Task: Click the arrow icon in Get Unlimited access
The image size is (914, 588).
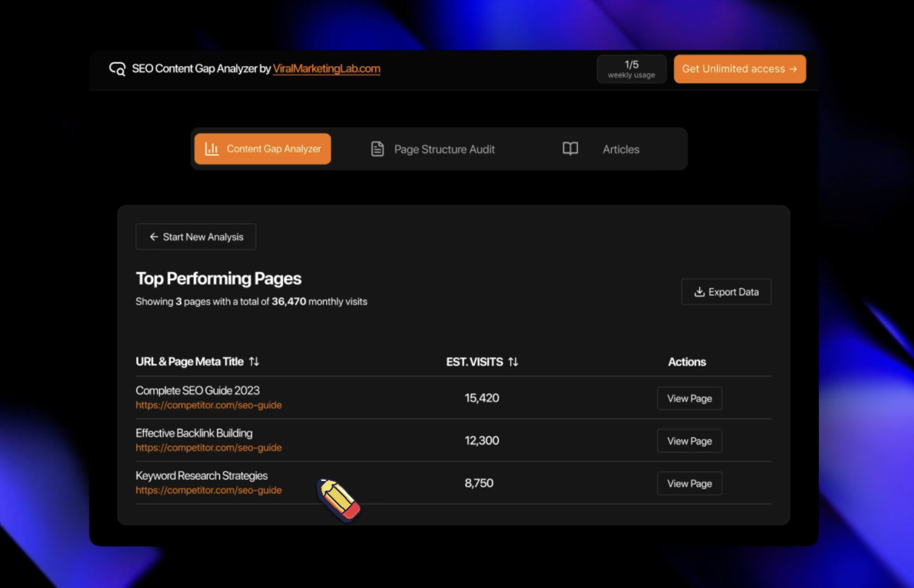Action: [793, 69]
